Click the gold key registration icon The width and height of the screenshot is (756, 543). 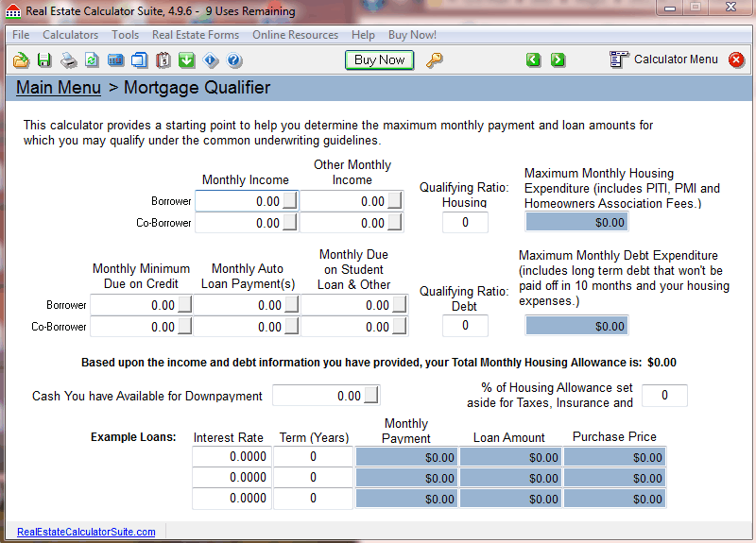[x=435, y=60]
